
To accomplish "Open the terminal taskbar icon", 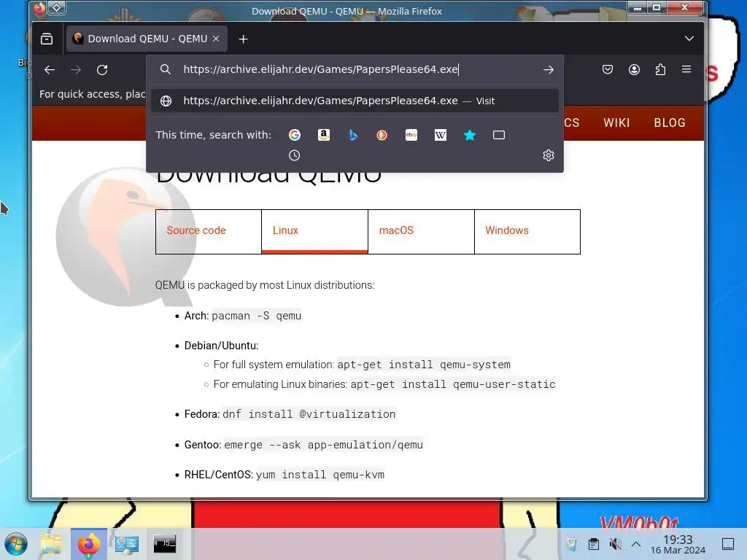I will pyautogui.click(x=164, y=544).
